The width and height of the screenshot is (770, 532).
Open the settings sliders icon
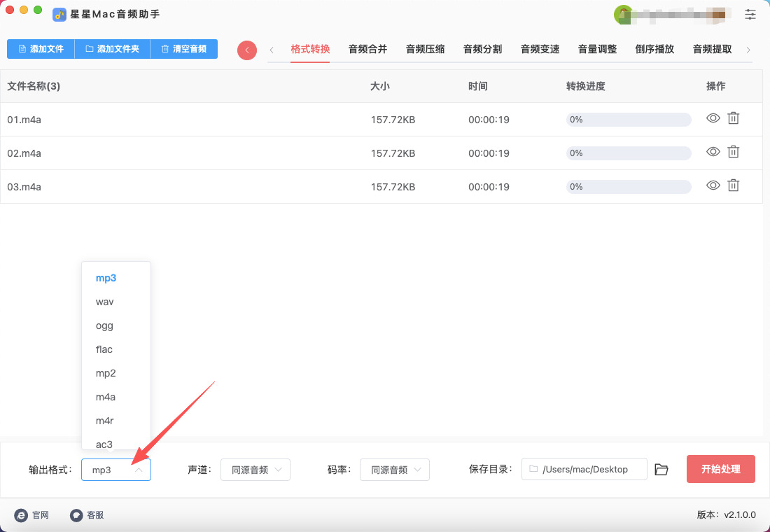click(x=750, y=14)
